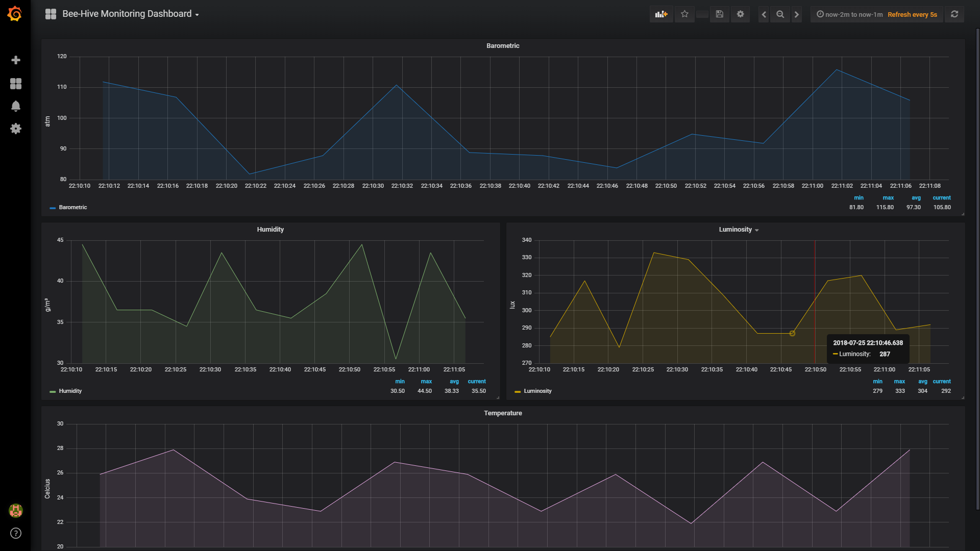This screenshot has width=980, height=551.
Task: Open the Dashboards grid icon in sidebar
Action: pos(16,84)
